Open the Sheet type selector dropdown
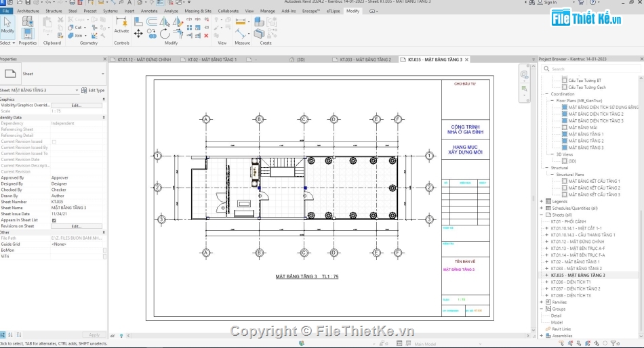 [102, 74]
